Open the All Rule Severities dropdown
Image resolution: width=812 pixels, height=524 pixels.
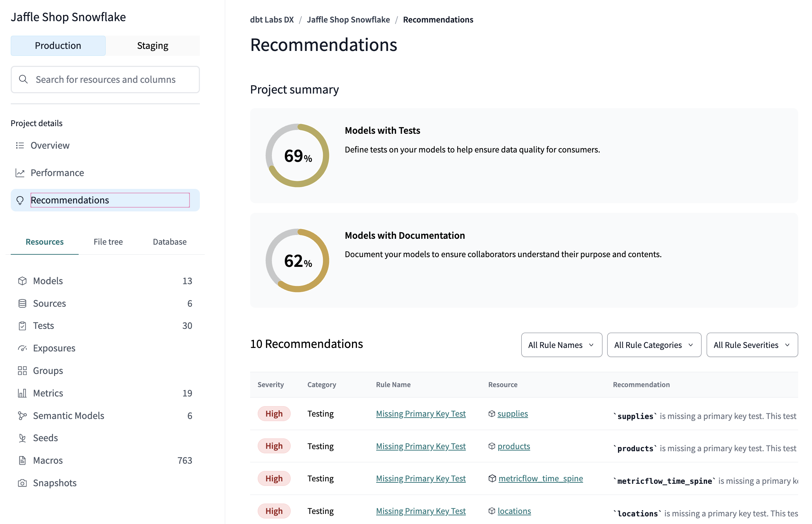coord(752,345)
